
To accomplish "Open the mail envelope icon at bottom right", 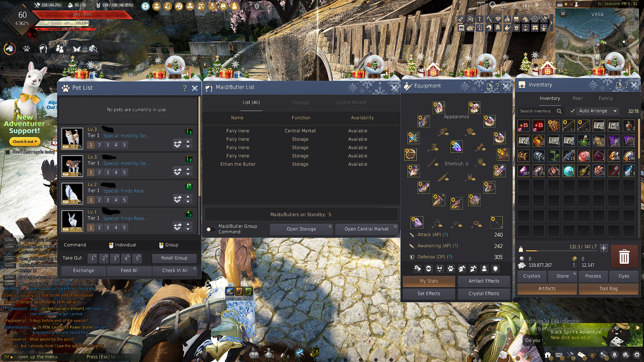I will point(559,355).
